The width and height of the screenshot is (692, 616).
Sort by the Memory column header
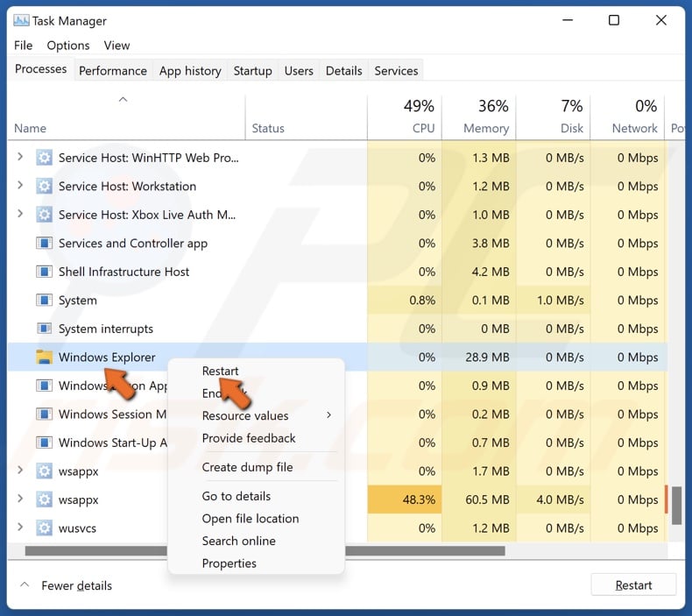pyautogui.click(x=479, y=117)
